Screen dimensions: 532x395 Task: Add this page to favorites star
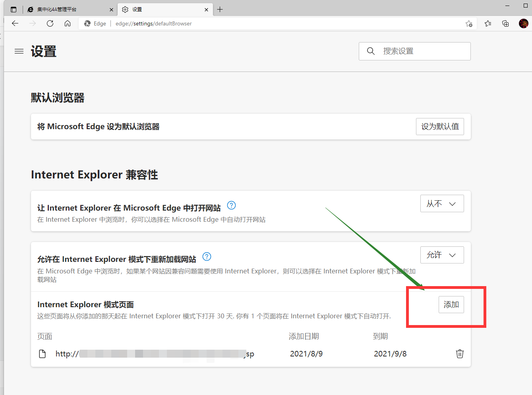coord(469,23)
